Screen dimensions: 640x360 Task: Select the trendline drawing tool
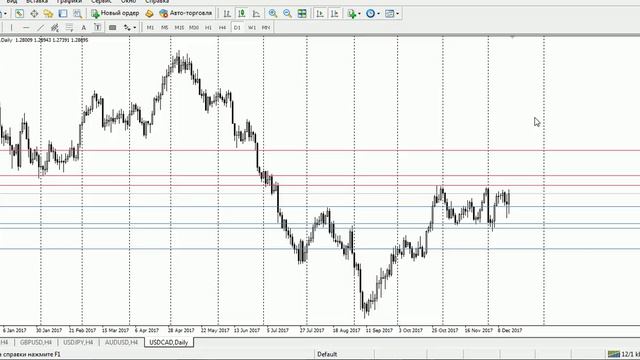tap(40, 27)
